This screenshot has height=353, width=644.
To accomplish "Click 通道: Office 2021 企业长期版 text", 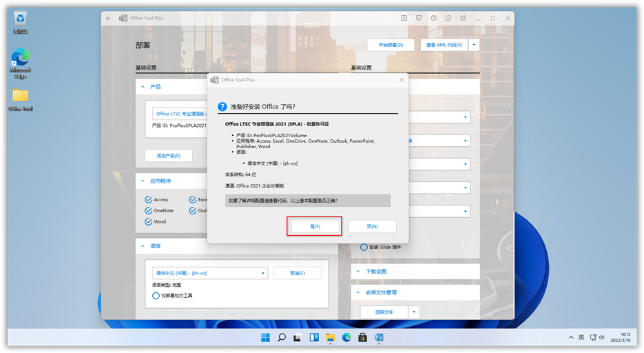I will coord(255,186).
